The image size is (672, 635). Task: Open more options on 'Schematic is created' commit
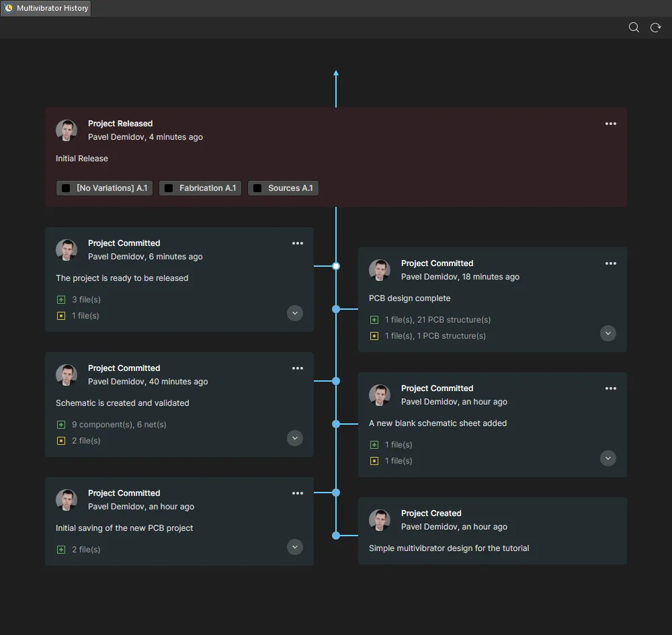coord(298,368)
